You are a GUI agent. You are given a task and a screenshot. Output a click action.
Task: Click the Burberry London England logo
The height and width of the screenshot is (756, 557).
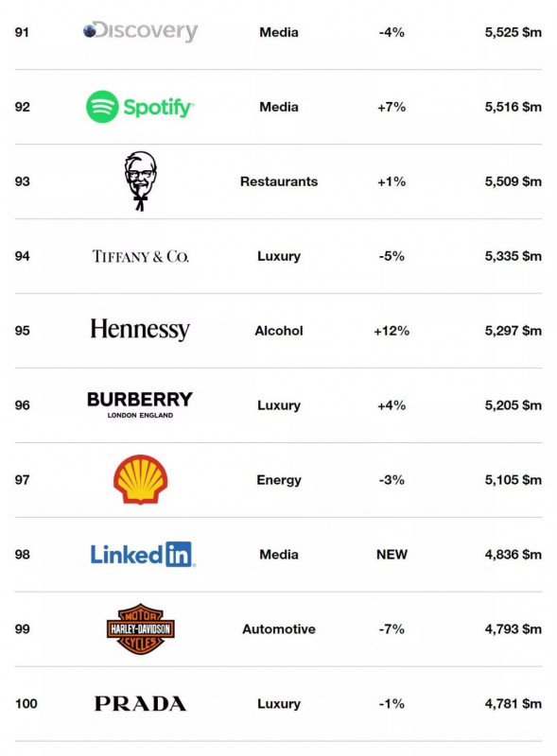coord(140,404)
